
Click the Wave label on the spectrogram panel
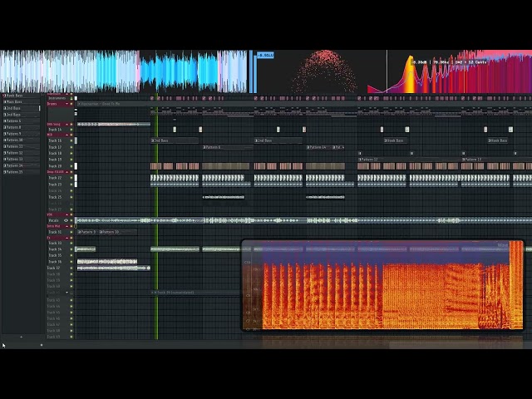click(503, 245)
